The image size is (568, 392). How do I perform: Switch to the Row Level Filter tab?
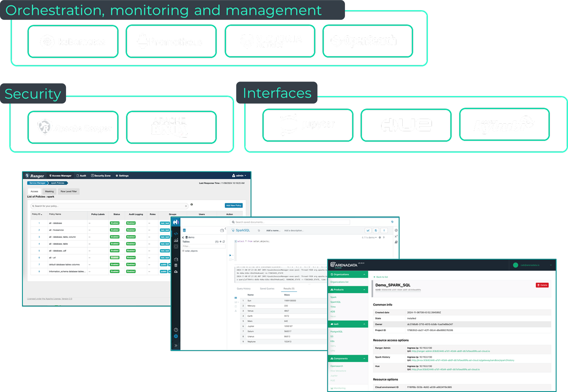click(x=69, y=191)
